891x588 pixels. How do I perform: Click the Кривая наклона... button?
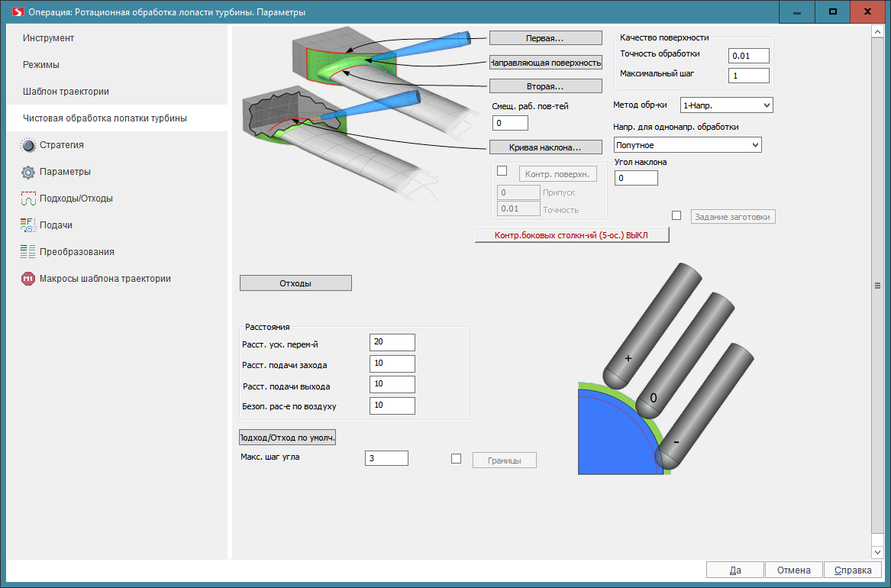tap(545, 147)
